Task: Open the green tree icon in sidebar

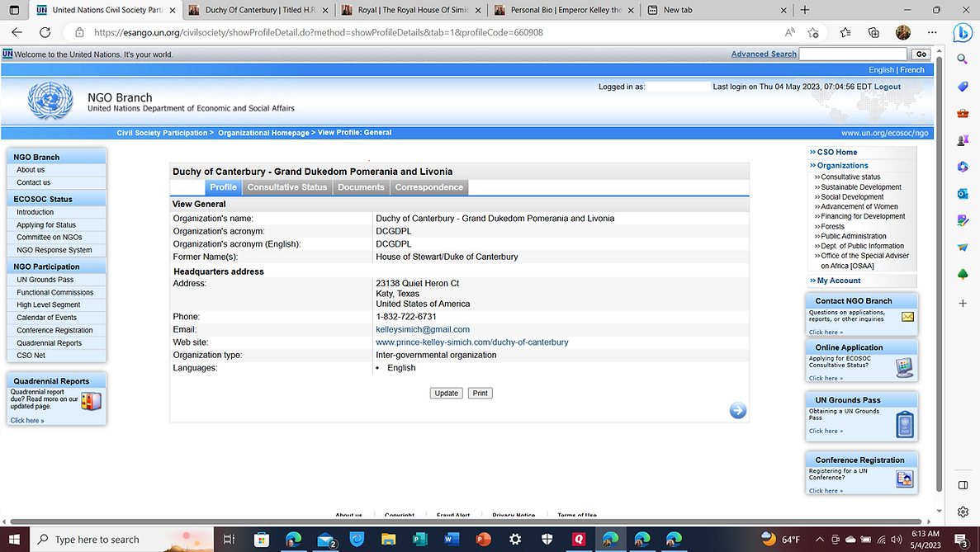Action: 963,275
